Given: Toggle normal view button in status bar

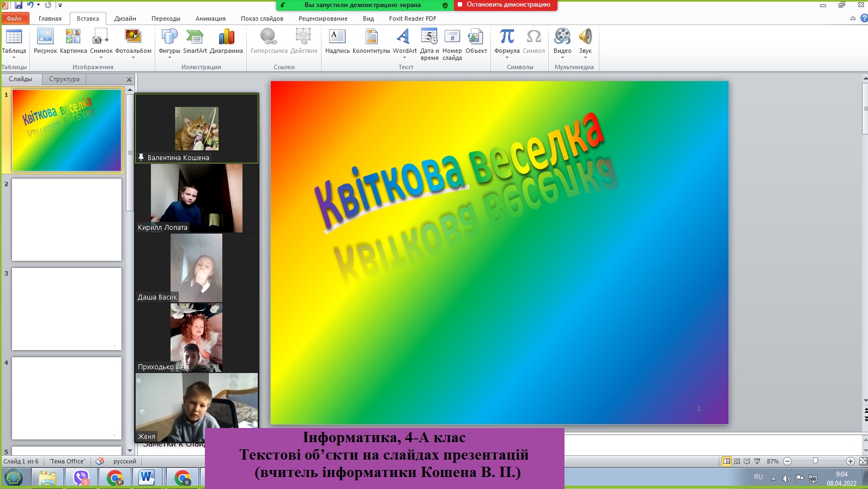Looking at the screenshot, I should (x=726, y=461).
